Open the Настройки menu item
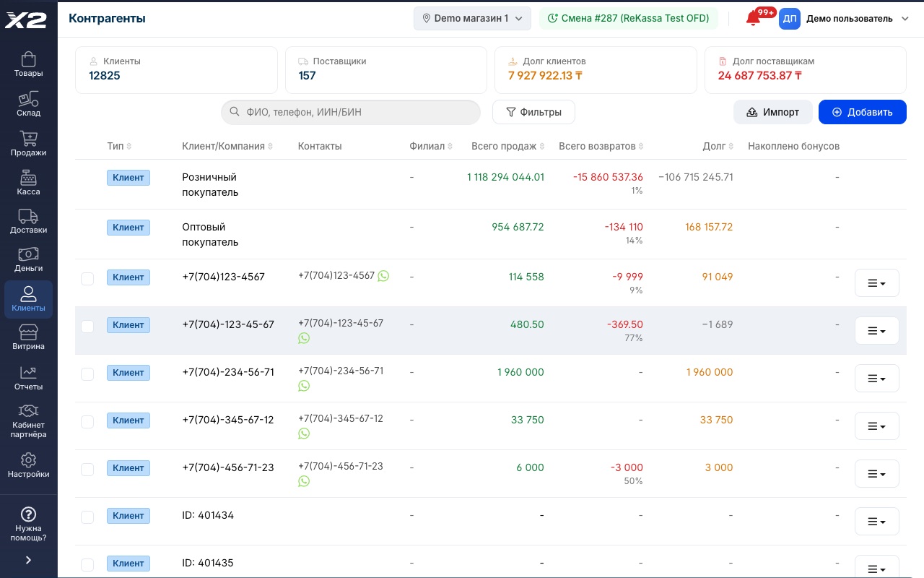The height and width of the screenshot is (578, 924). pos(28,466)
